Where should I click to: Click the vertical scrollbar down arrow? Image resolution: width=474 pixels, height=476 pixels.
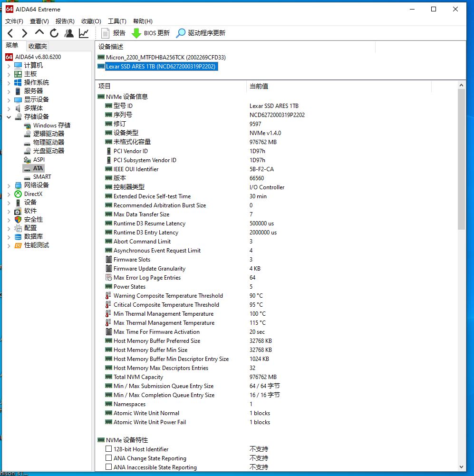tap(461, 467)
